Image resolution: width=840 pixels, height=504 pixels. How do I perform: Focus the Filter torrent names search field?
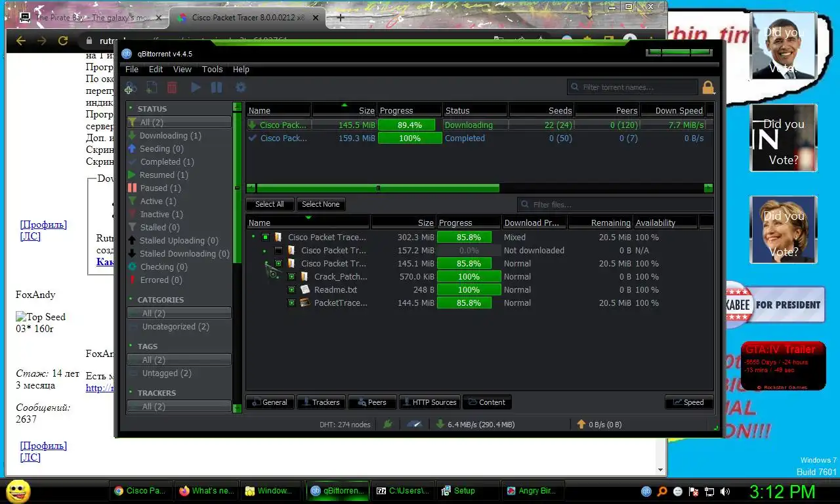[633, 87]
